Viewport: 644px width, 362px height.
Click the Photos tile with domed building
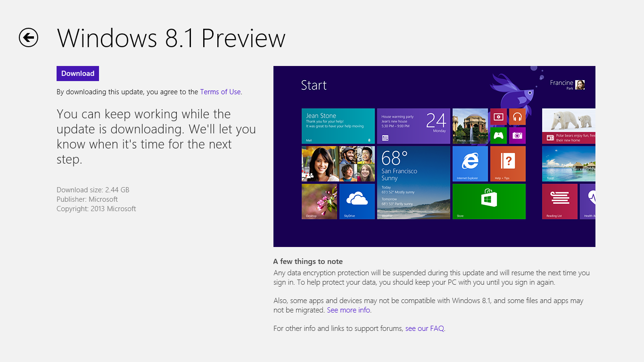[x=470, y=126]
